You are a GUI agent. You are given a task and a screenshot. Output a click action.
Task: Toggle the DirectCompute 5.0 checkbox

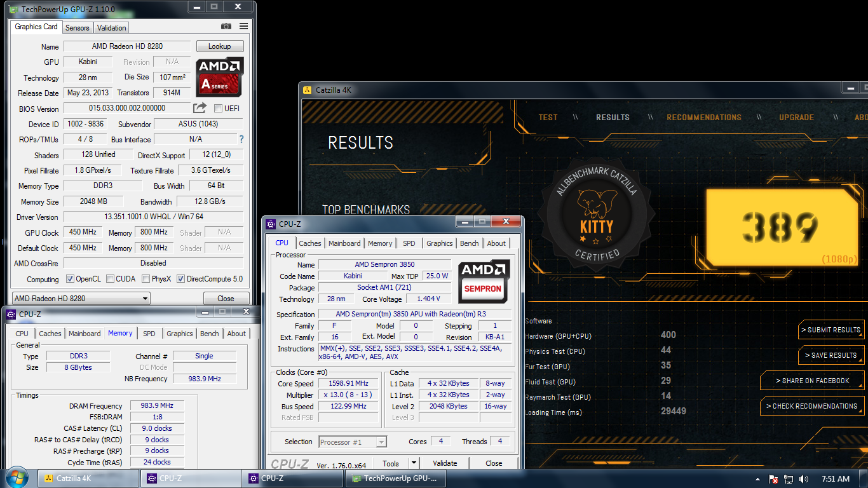coord(180,279)
